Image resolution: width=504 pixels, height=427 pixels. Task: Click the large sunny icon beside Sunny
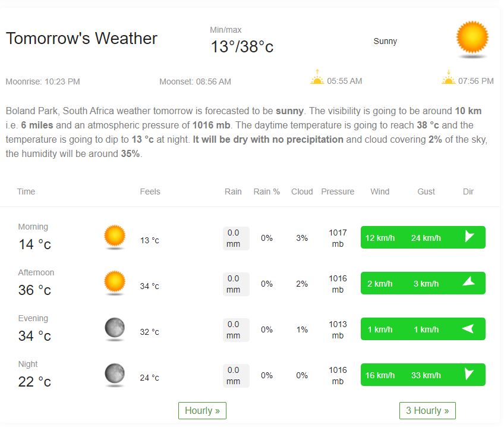coord(472,39)
